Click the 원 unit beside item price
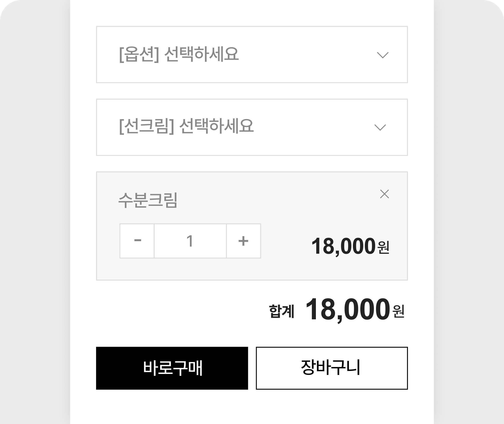Screen dimensions: 504x424 pyautogui.click(x=384, y=247)
